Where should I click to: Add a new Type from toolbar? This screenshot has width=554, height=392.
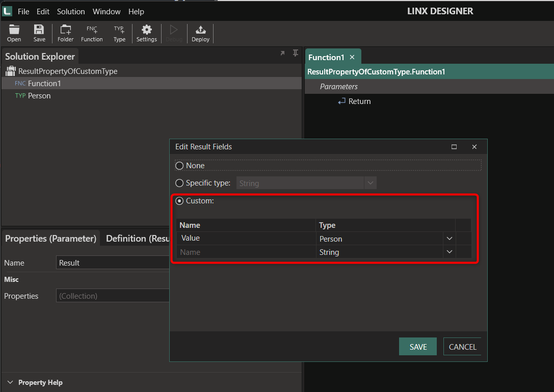point(119,34)
